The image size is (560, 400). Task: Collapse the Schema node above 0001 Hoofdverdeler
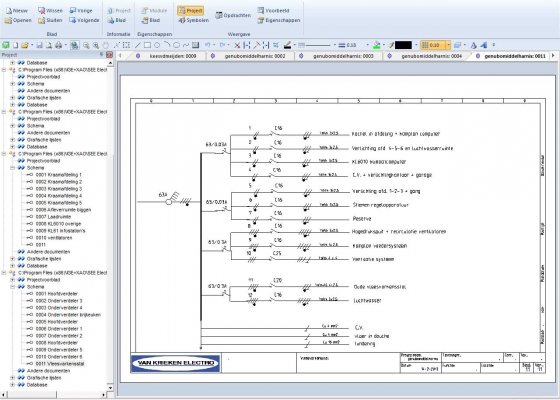12,287
